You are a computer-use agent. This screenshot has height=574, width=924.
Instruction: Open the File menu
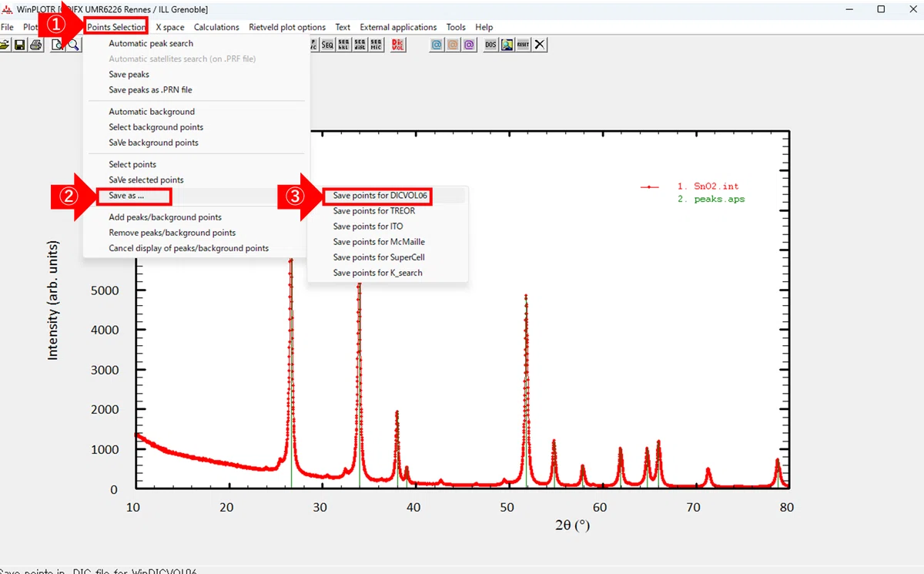[x=7, y=27]
